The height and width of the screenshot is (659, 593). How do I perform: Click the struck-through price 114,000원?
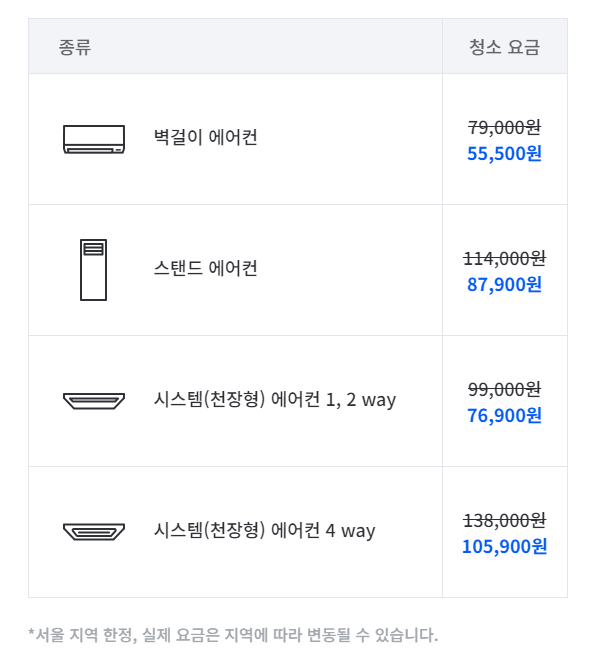point(504,258)
